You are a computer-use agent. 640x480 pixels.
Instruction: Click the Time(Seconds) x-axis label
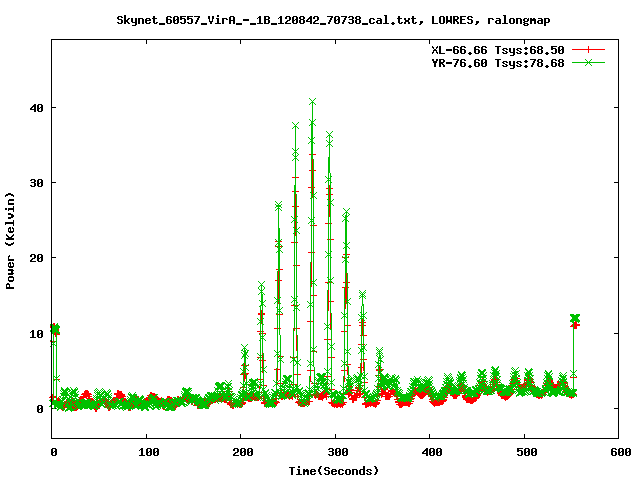coord(336,470)
